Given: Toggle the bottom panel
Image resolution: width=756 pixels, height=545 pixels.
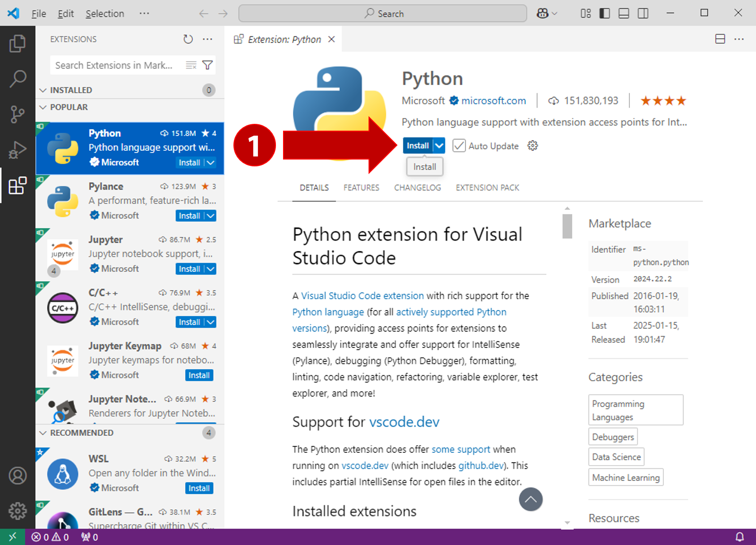Looking at the screenshot, I should (x=624, y=14).
